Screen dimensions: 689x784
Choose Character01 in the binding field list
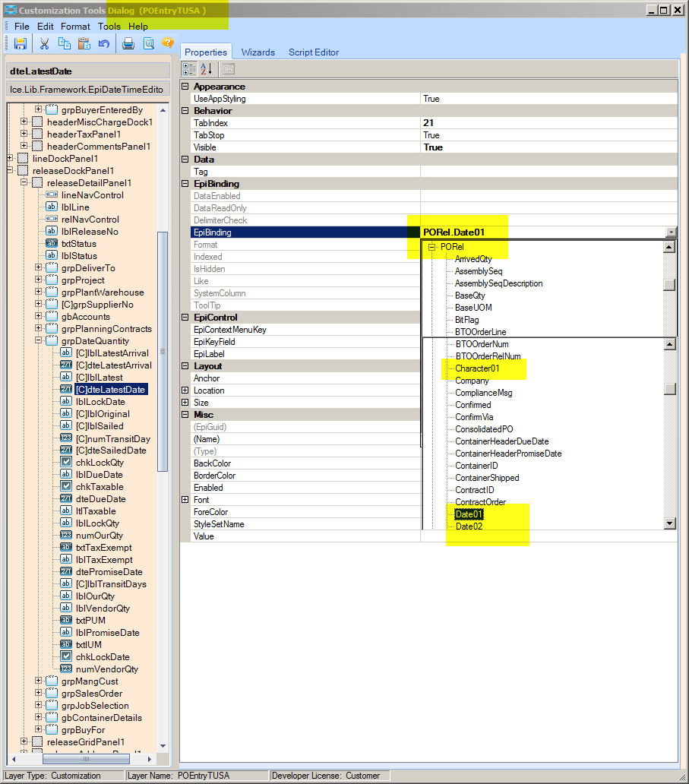point(477,368)
